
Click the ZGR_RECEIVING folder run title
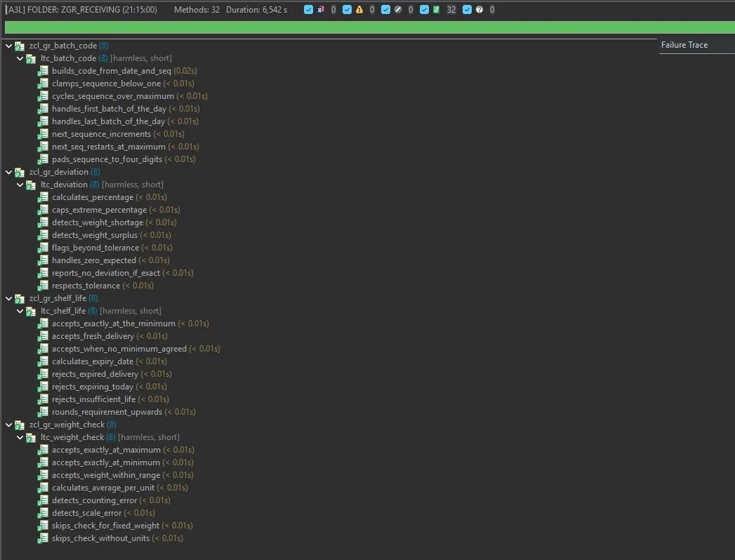[x=81, y=9]
